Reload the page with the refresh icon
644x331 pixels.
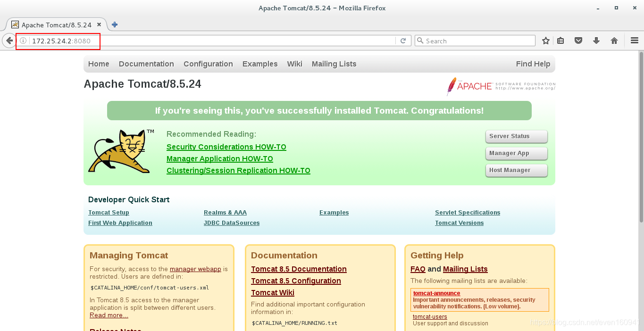[x=403, y=41]
